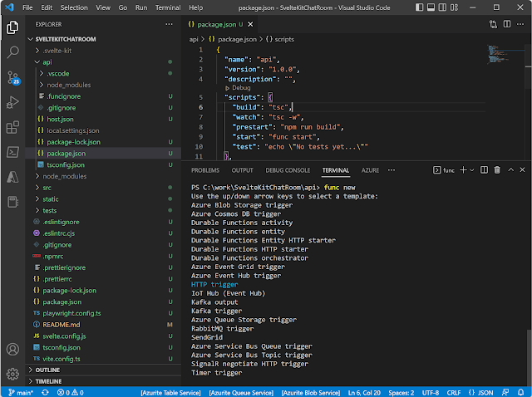Click the new terminal plus icon

(x=463, y=170)
